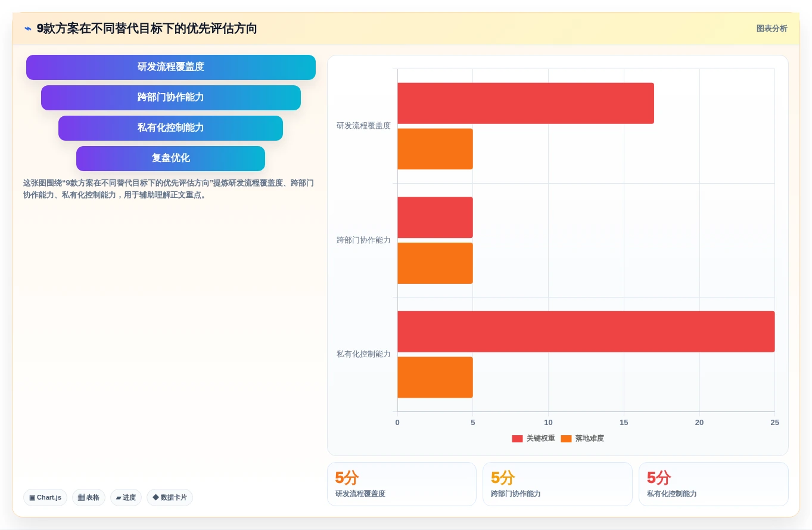Click the title 9款方案在不同替代目标下的优先评估方向
This screenshot has width=812, height=530.
[147, 29]
